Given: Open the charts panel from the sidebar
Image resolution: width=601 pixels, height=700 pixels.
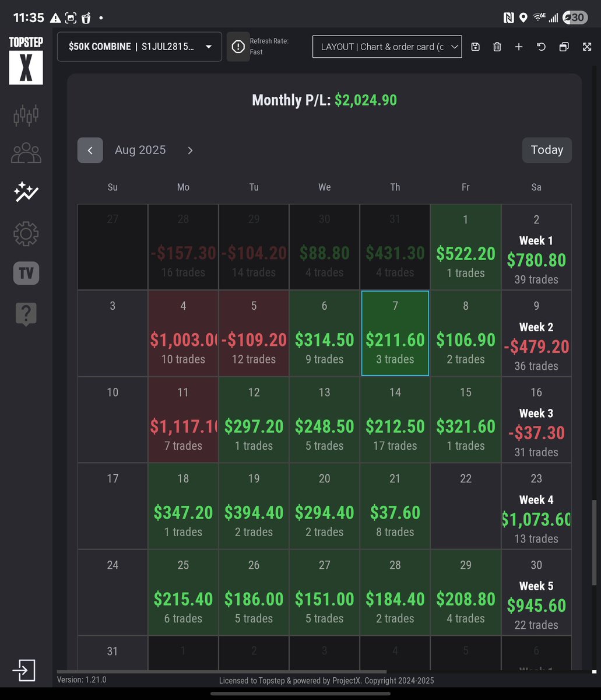Looking at the screenshot, I should (26, 115).
